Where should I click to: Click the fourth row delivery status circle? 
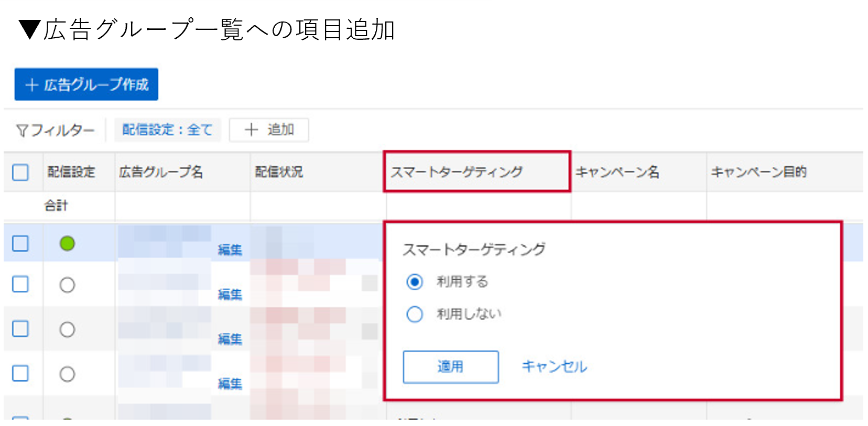click(67, 374)
